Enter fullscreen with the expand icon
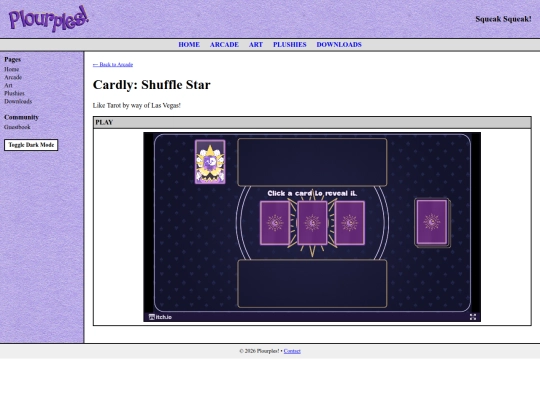The width and height of the screenshot is (540, 405). [x=473, y=317]
